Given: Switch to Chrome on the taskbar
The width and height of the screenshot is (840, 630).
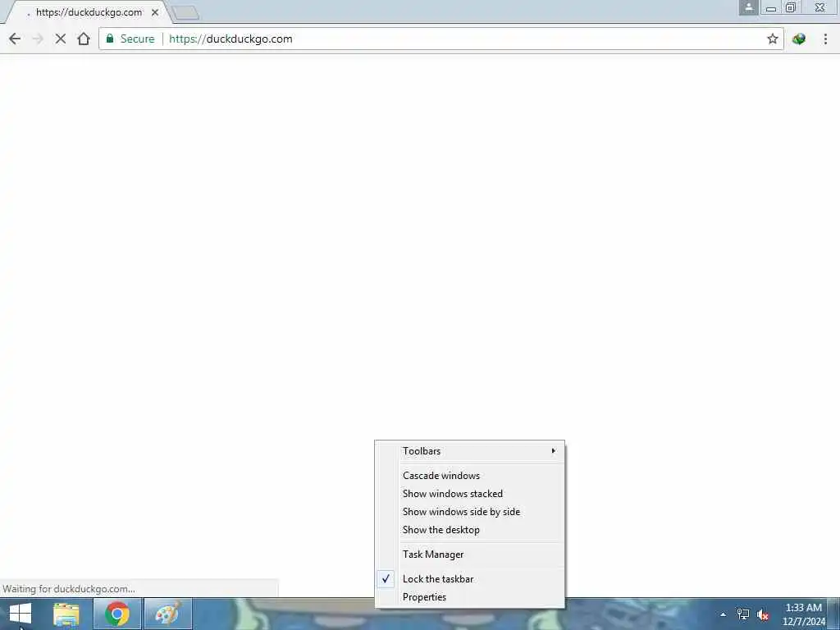Looking at the screenshot, I should coord(117,614).
